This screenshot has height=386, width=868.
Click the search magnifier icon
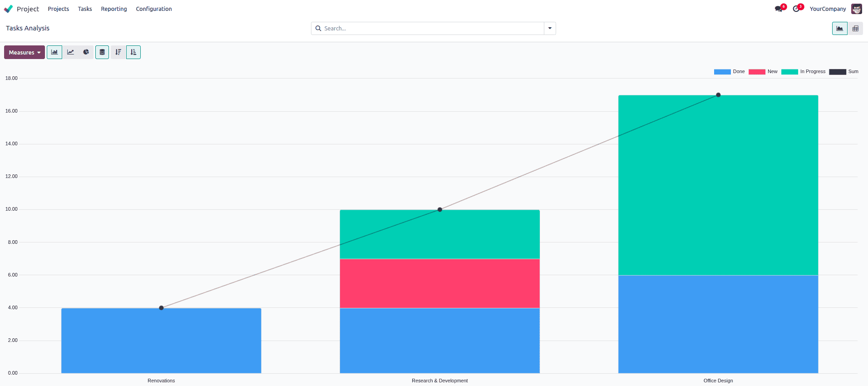pos(318,28)
